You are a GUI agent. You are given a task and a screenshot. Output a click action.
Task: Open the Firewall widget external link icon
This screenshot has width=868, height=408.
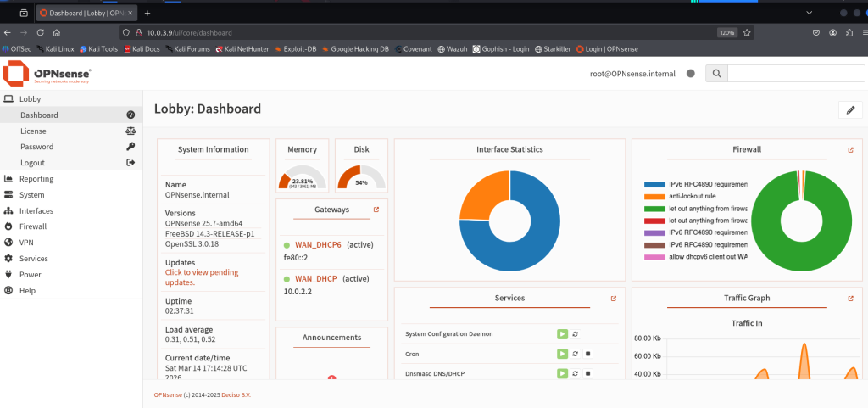point(850,150)
